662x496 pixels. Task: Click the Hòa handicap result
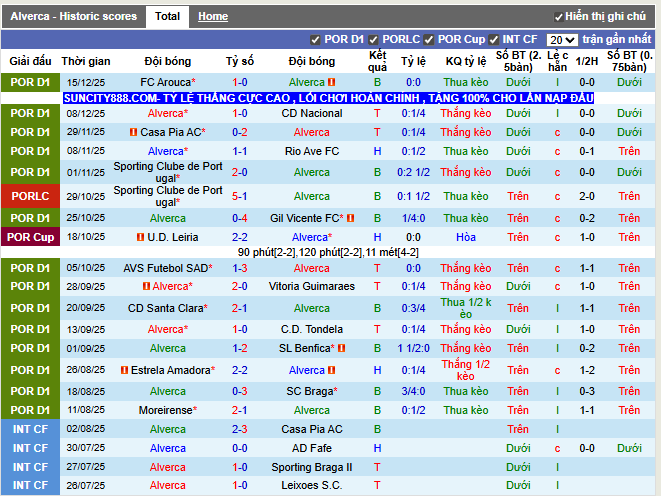click(x=466, y=237)
